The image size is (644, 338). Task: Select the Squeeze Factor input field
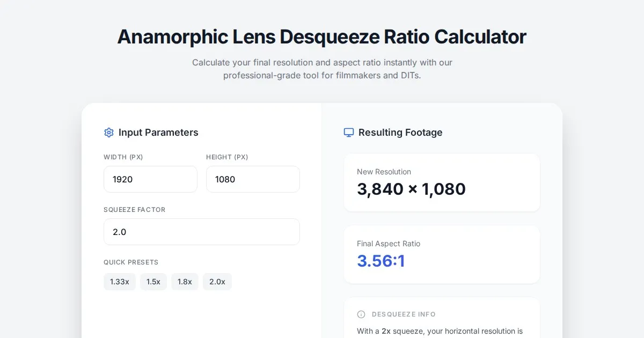(201, 232)
